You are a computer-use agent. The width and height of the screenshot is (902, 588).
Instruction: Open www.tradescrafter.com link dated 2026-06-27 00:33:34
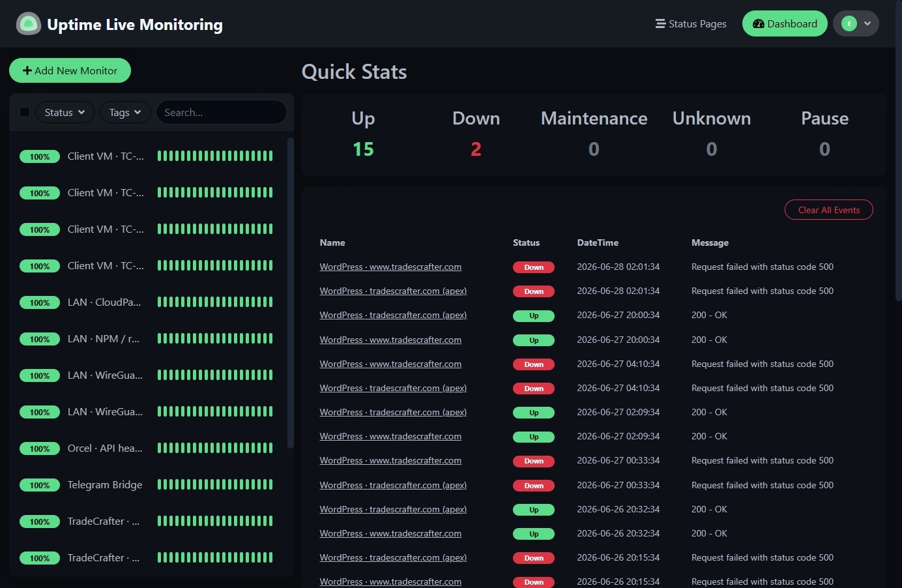coord(390,460)
